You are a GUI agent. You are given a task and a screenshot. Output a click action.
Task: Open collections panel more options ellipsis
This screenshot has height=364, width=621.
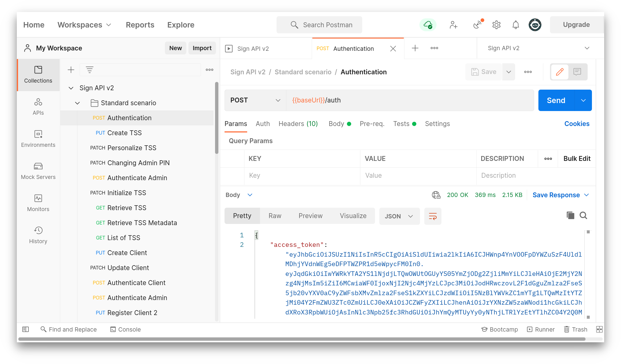tap(210, 70)
